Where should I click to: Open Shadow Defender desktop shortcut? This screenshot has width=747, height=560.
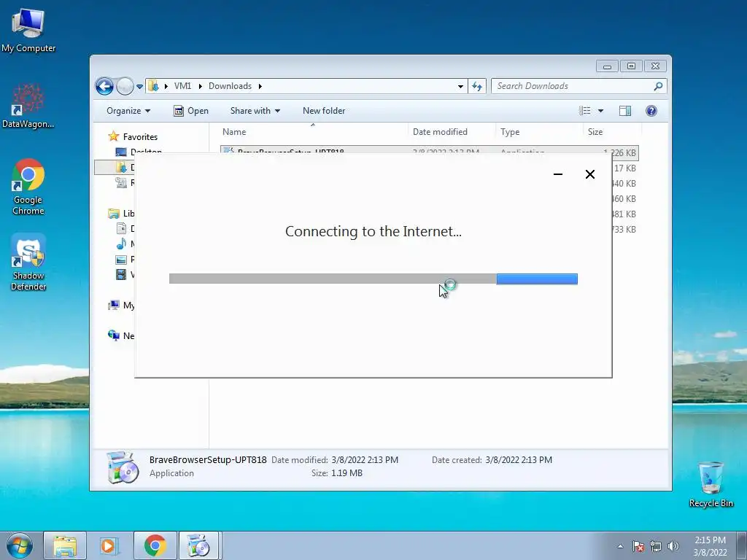click(28, 262)
